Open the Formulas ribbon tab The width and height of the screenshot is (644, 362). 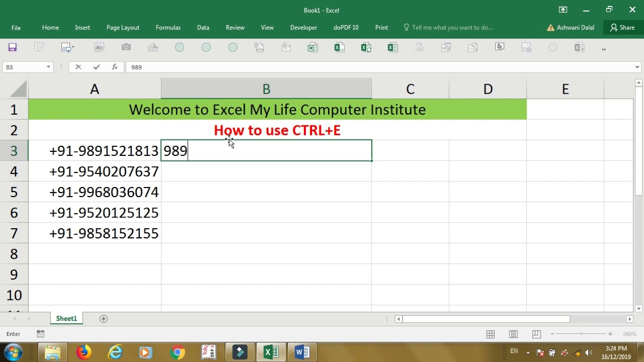click(x=168, y=28)
